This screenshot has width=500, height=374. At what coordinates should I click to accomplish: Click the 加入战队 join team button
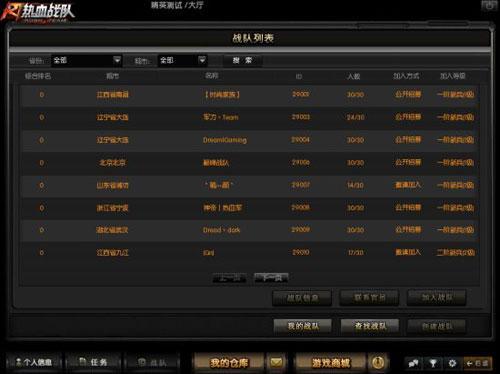tap(436, 297)
